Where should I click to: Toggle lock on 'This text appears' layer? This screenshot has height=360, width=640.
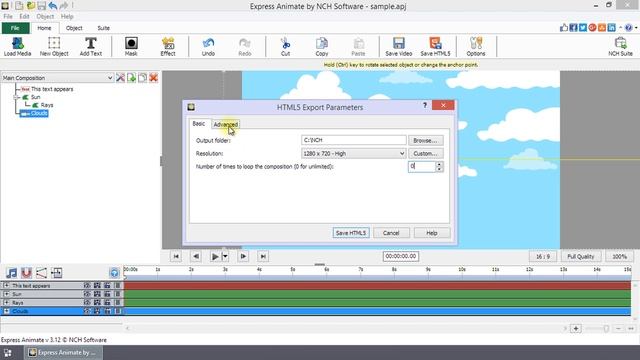107,285
